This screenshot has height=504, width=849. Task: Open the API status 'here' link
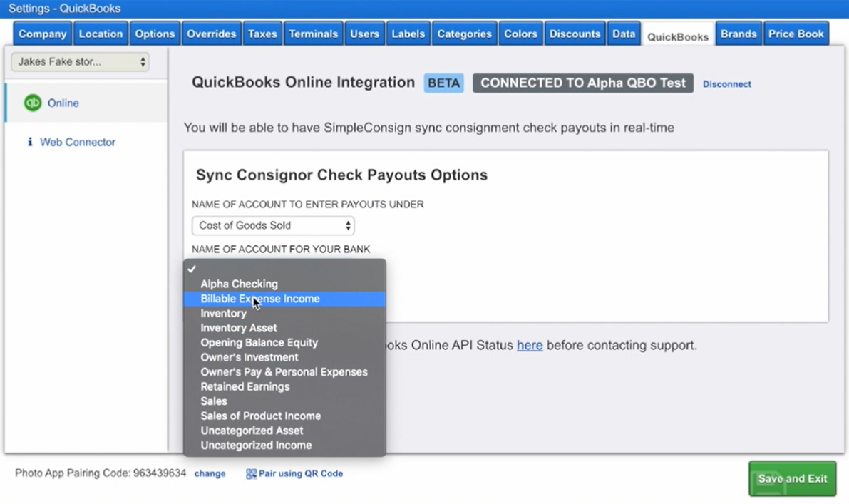tap(530, 345)
